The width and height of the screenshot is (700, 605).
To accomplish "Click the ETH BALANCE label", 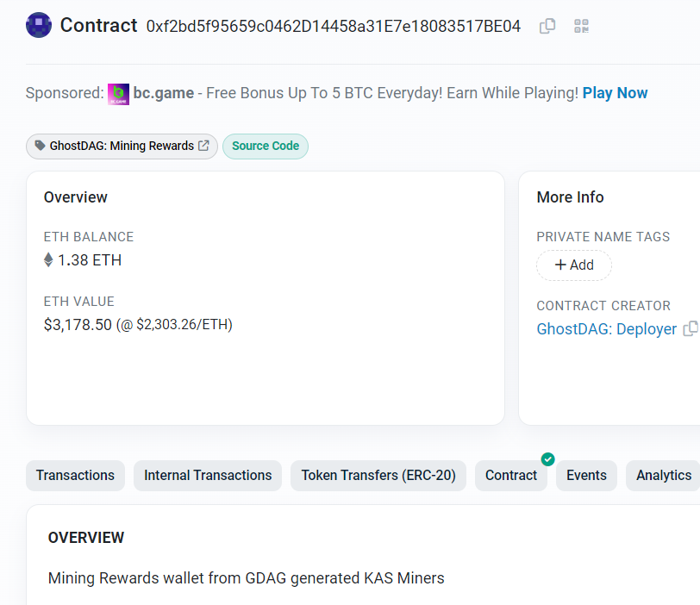I will pos(89,237).
